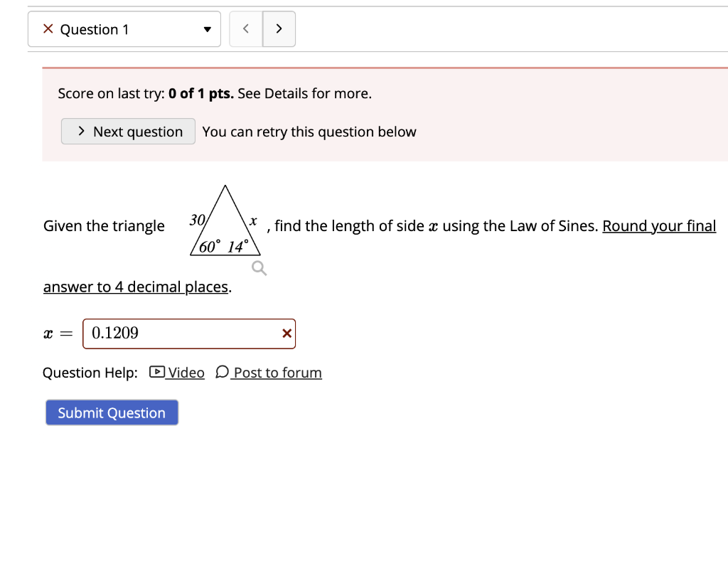Click the left chevron navigation icon
The image size is (728, 586).
[x=245, y=28]
